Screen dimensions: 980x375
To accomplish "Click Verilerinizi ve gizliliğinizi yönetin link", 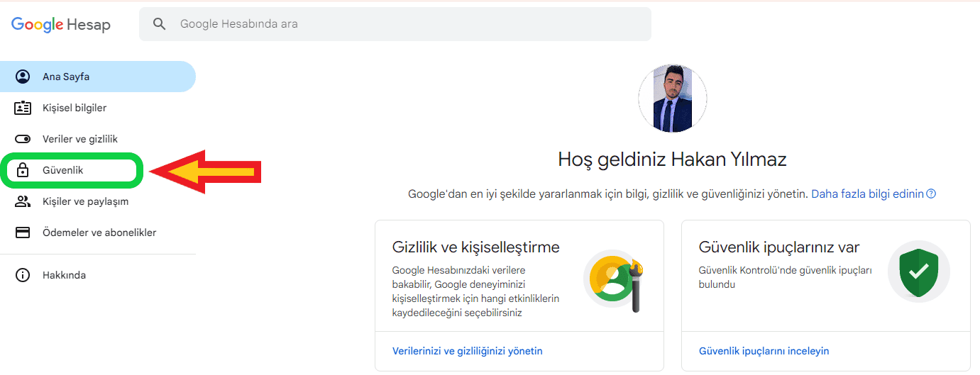I will (467, 351).
